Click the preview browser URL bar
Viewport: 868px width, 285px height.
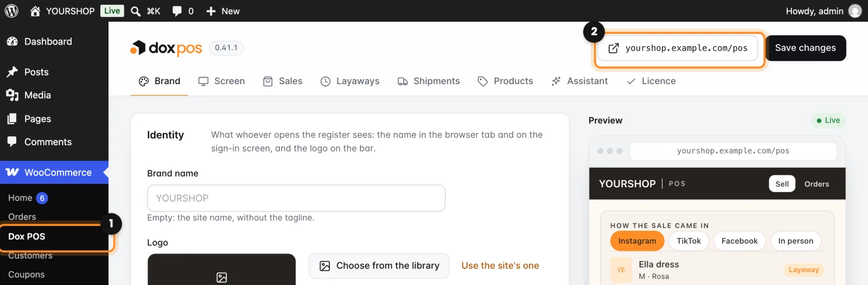point(733,151)
